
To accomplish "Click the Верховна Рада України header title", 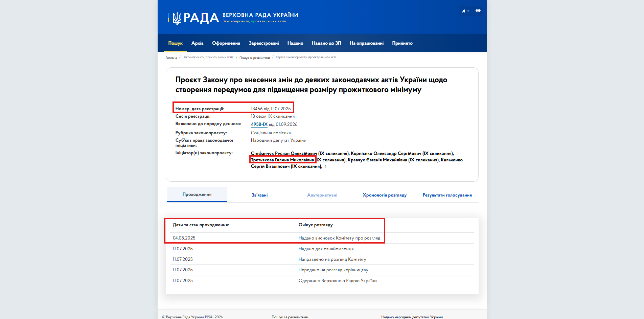I will 260,15.
